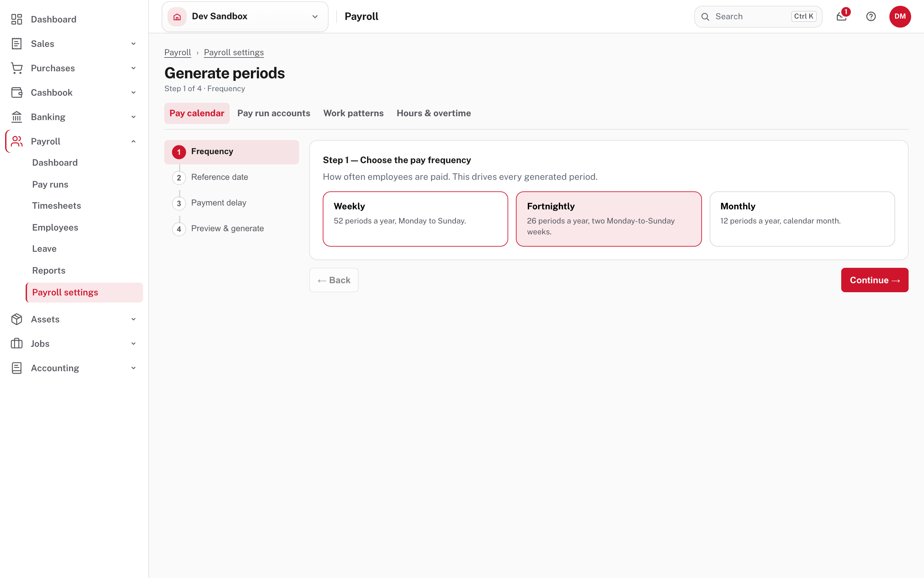Click the Cashbook wallet icon

pyautogui.click(x=16, y=92)
